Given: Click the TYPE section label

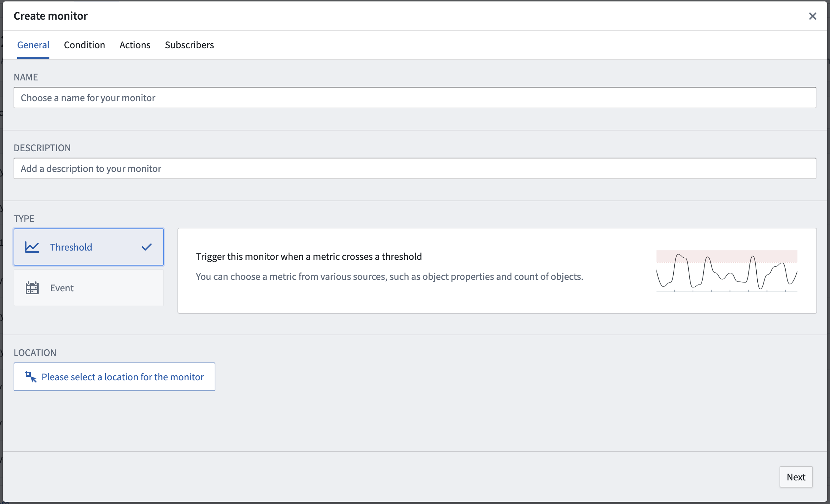Looking at the screenshot, I should point(24,219).
